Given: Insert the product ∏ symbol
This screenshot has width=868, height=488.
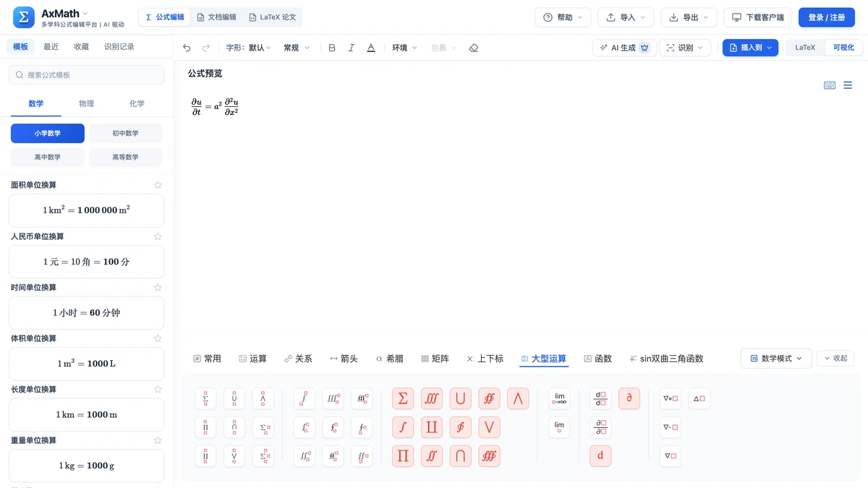Looking at the screenshot, I should coord(403,456).
